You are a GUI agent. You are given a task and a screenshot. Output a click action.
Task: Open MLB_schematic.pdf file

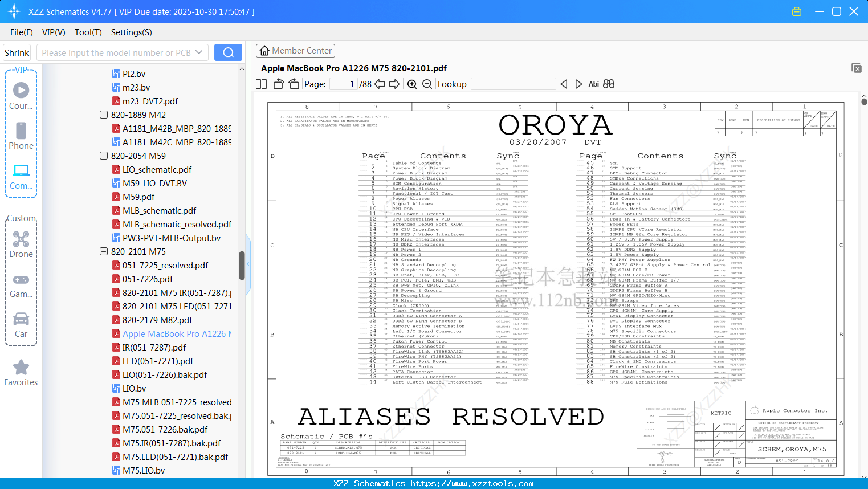pyautogui.click(x=159, y=210)
